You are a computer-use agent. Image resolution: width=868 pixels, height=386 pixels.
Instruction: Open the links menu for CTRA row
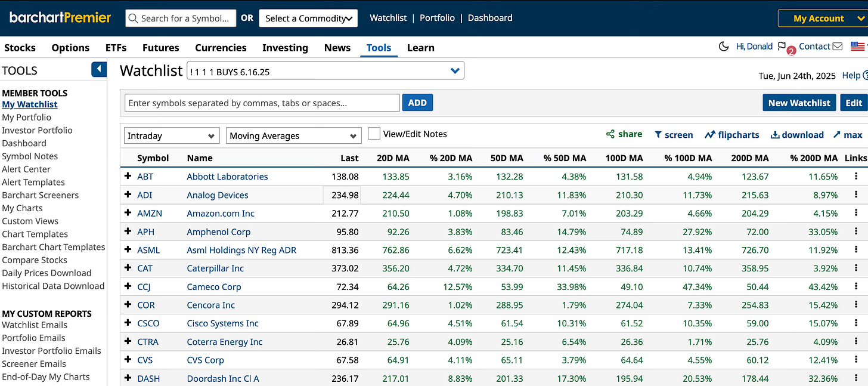click(856, 341)
